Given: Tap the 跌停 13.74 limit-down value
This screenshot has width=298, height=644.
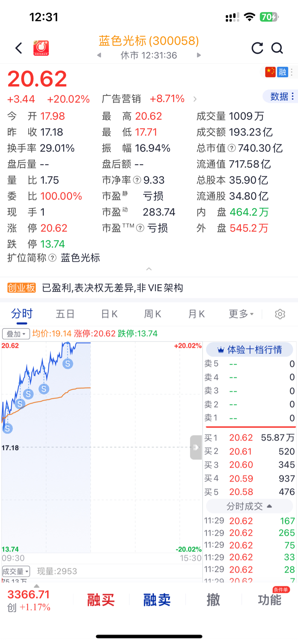Looking at the screenshot, I should click(53, 244).
